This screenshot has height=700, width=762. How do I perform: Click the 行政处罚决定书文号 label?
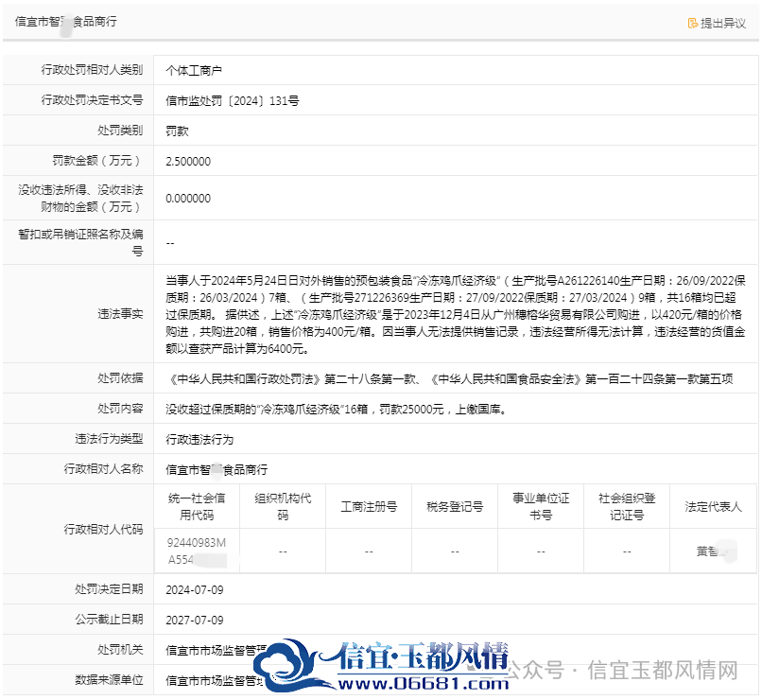92,100
